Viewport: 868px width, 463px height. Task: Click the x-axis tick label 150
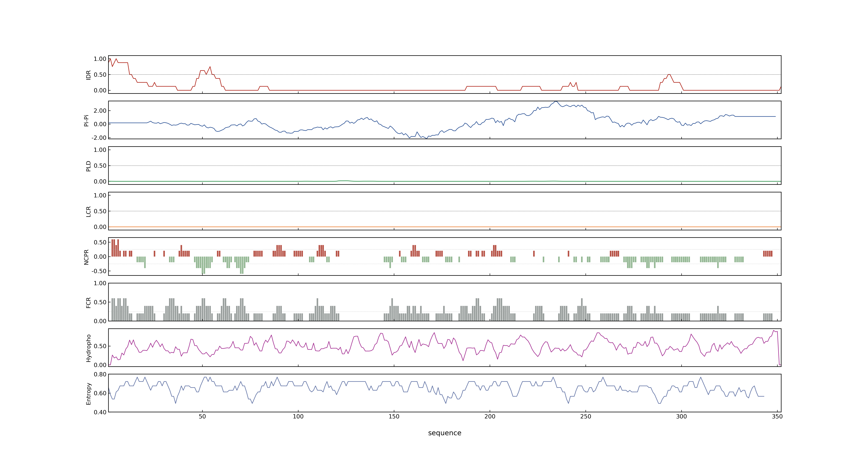tap(394, 416)
